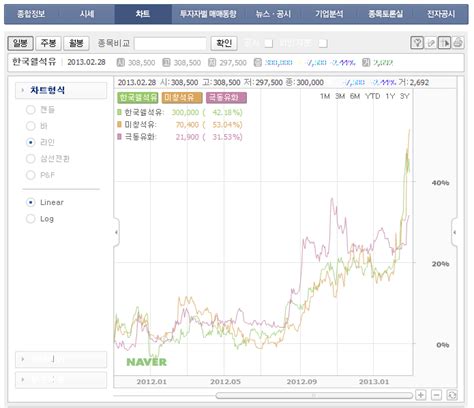This screenshot has height=408, width=474.
Task: Focus the 종목비교 input field
Action: click(170, 43)
